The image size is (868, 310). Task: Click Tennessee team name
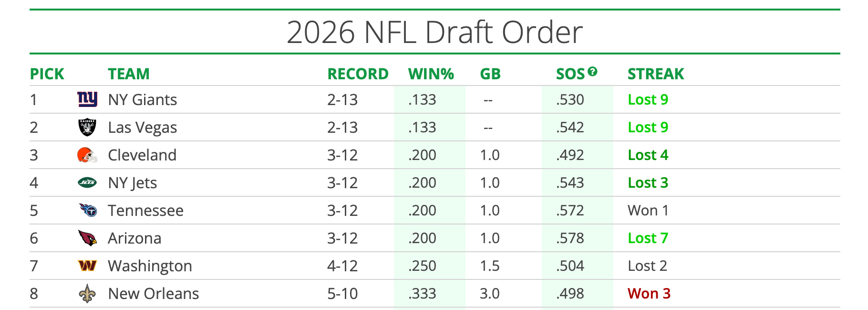pos(145,211)
